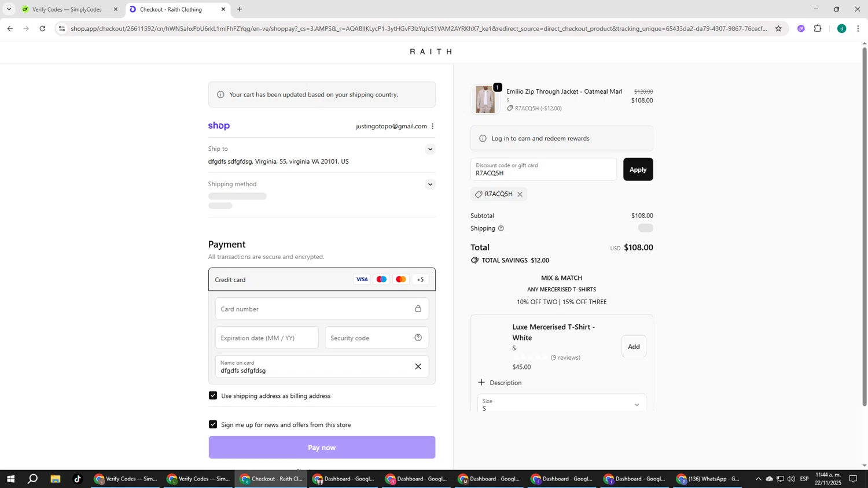The width and height of the screenshot is (868, 488).
Task: Focus the Expiration date field
Action: click(267, 338)
